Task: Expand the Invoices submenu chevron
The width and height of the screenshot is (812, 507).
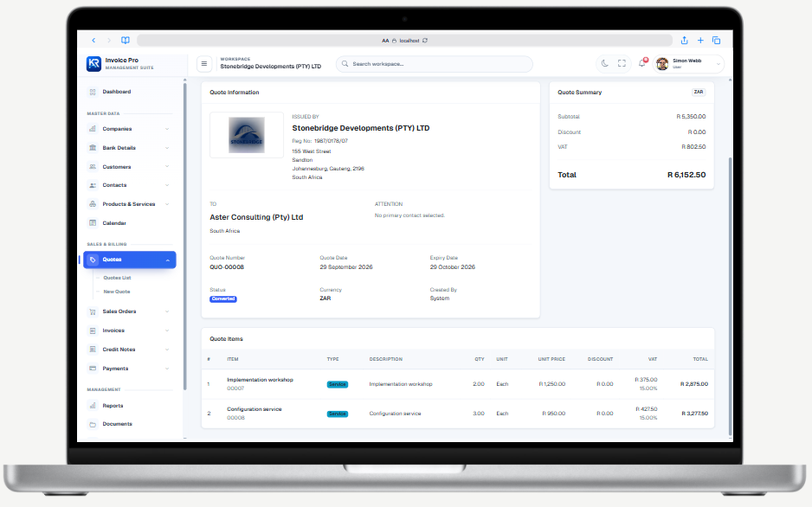Action: tap(167, 331)
